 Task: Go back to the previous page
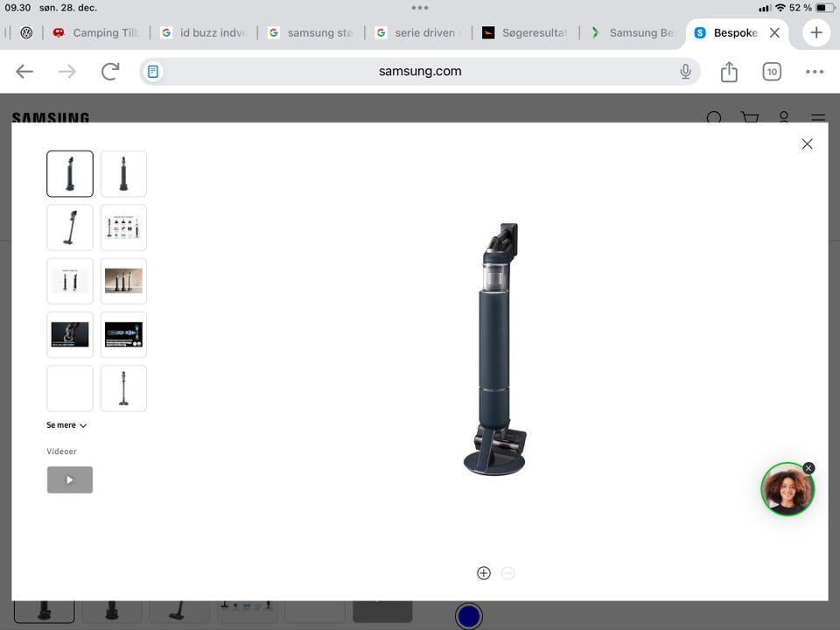coord(24,71)
